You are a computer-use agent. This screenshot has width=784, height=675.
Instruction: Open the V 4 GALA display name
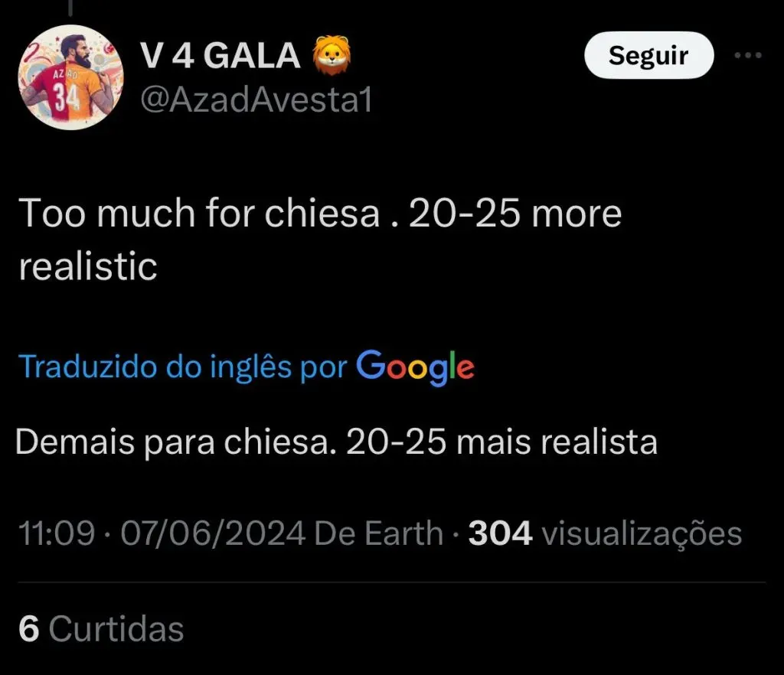(x=220, y=55)
